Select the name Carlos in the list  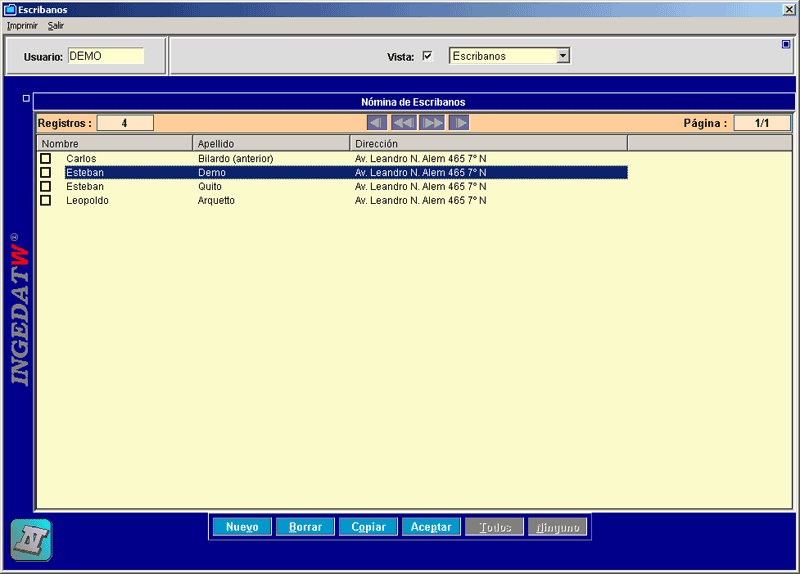81,159
